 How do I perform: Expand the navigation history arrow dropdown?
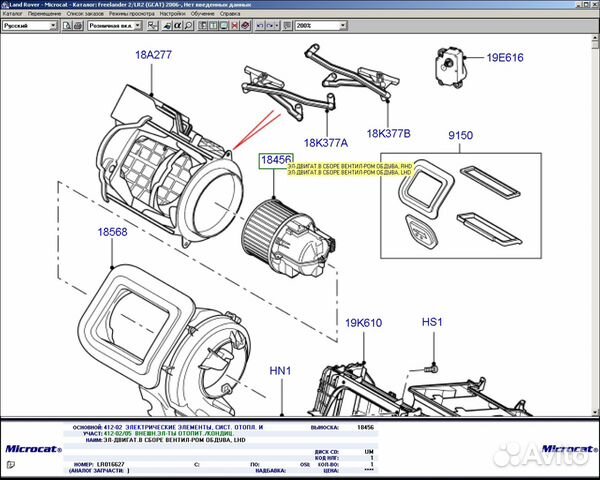click(x=277, y=26)
